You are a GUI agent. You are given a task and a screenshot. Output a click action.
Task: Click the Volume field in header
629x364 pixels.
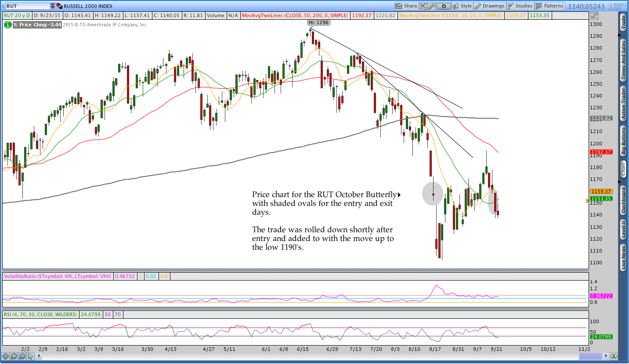215,15
